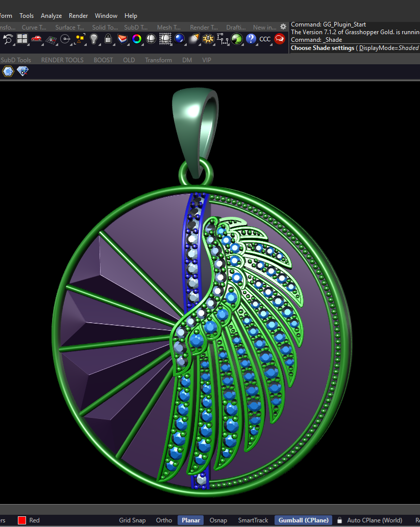
Task: Select the lock tool icon in the toolbar
Action: pyautogui.click(x=108, y=39)
